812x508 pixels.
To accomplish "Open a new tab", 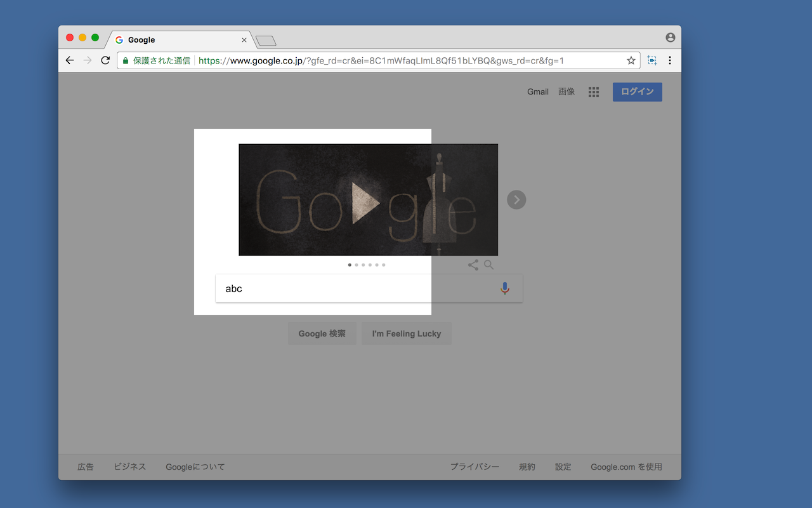I will (x=266, y=41).
